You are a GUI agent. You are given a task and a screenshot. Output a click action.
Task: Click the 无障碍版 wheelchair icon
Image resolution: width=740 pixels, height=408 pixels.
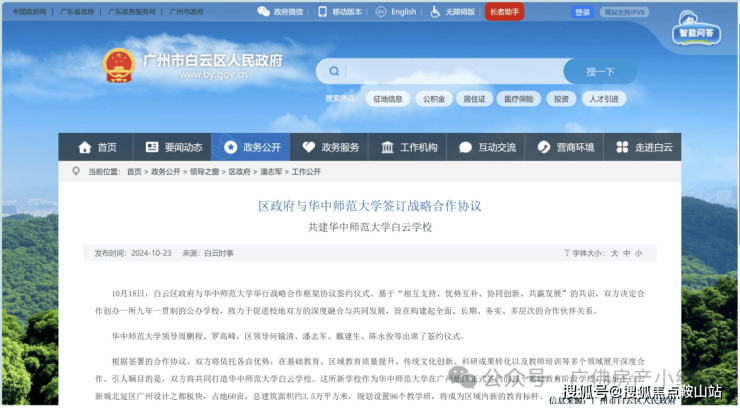pyautogui.click(x=435, y=12)
